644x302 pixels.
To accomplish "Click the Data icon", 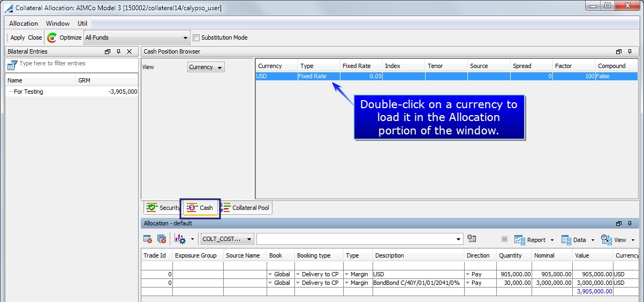I will point(566,240).
